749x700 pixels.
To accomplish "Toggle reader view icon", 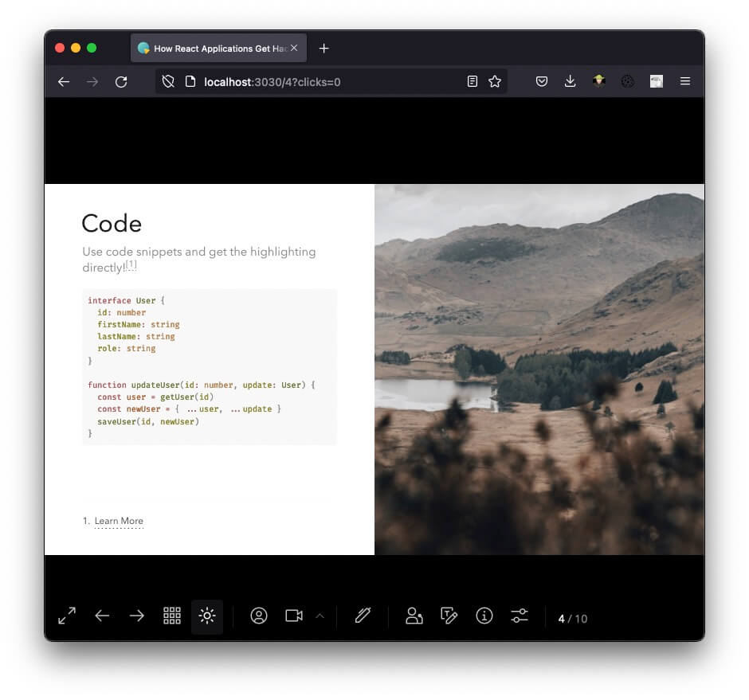I will pos(472,82).
